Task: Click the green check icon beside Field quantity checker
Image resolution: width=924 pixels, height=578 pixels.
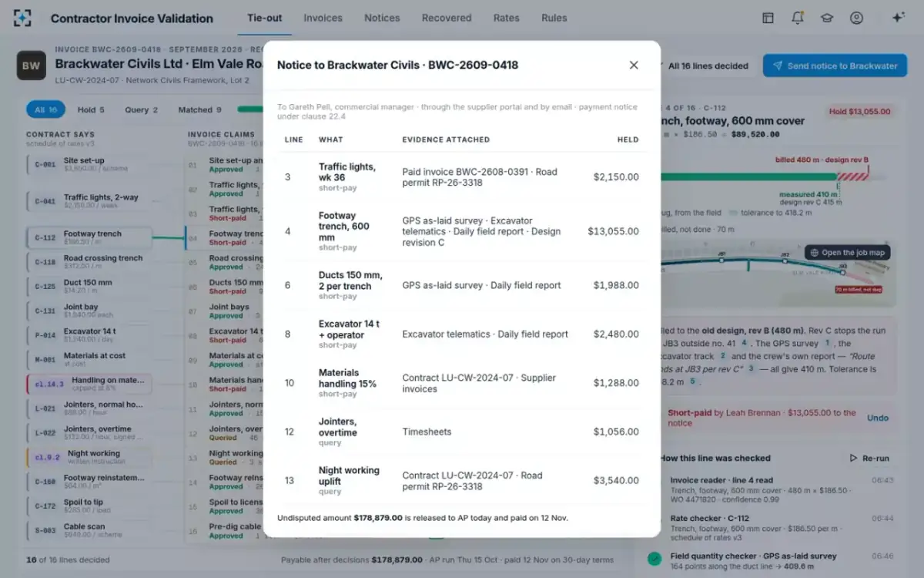Action: (x=654, y=559)
